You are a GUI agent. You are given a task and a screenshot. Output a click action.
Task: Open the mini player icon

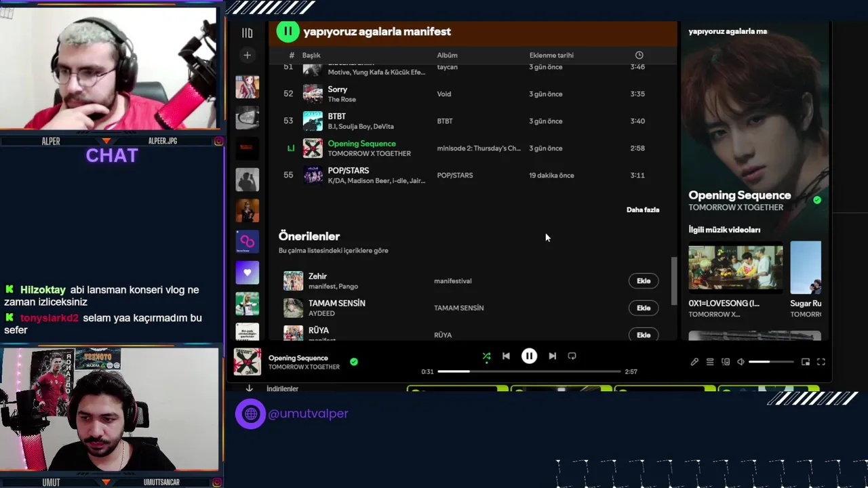coord(806,362)
